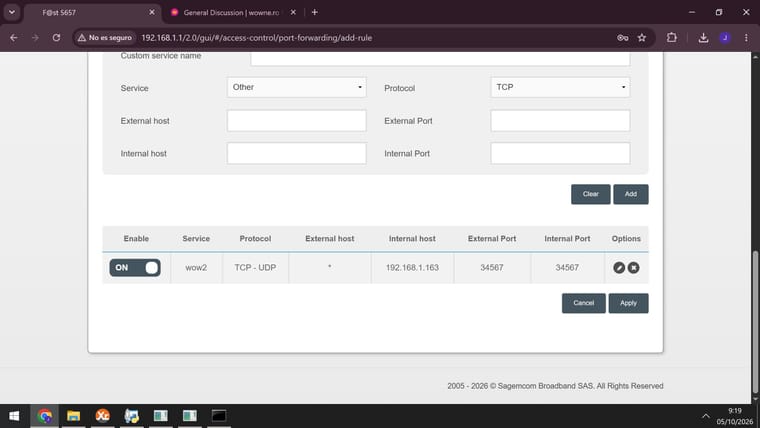Viewport: 760px width, 428px height.
Task: Click the Sagemcom copyright footer text
Action: coord(555,386)
